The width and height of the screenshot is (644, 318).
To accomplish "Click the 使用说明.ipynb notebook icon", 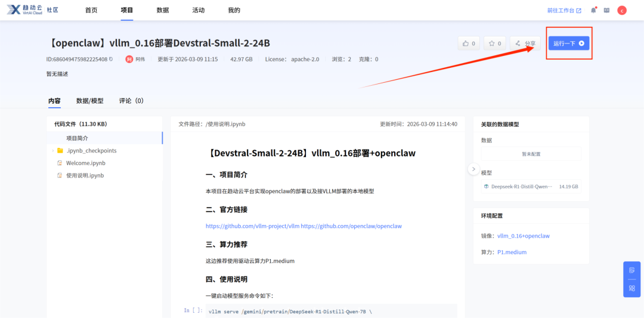I will (x=60, y=175).
